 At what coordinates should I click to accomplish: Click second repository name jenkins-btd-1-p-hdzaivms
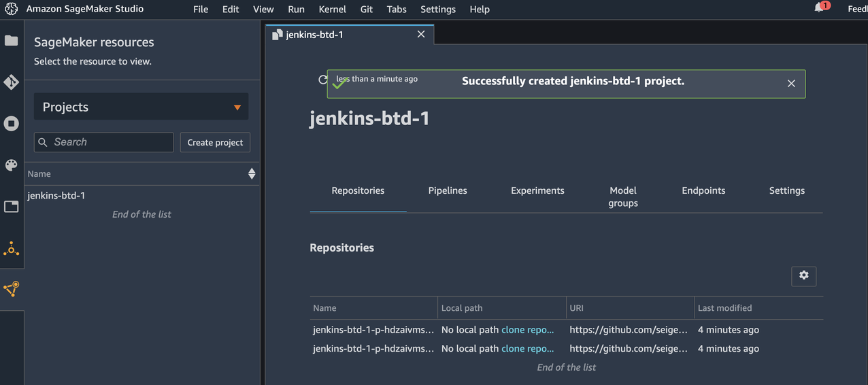373,348
